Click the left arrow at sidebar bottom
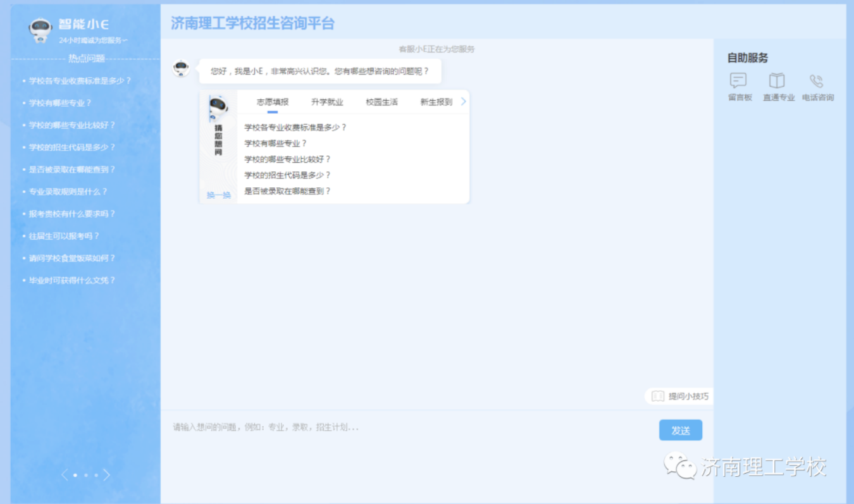Viewport: 854px width, 504px height. point(63,474)
